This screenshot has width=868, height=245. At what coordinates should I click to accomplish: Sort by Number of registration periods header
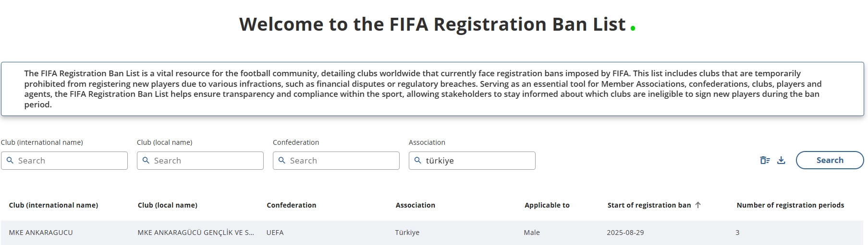[x=790, y=205]
